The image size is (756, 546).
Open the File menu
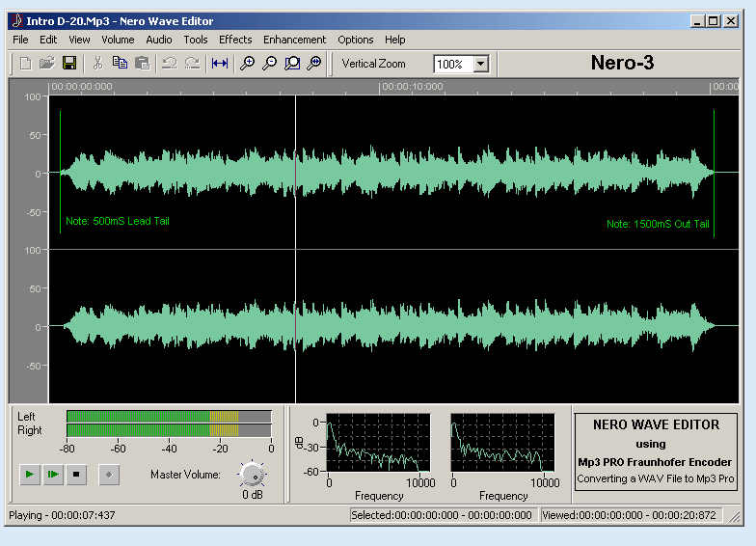(20, 40)
